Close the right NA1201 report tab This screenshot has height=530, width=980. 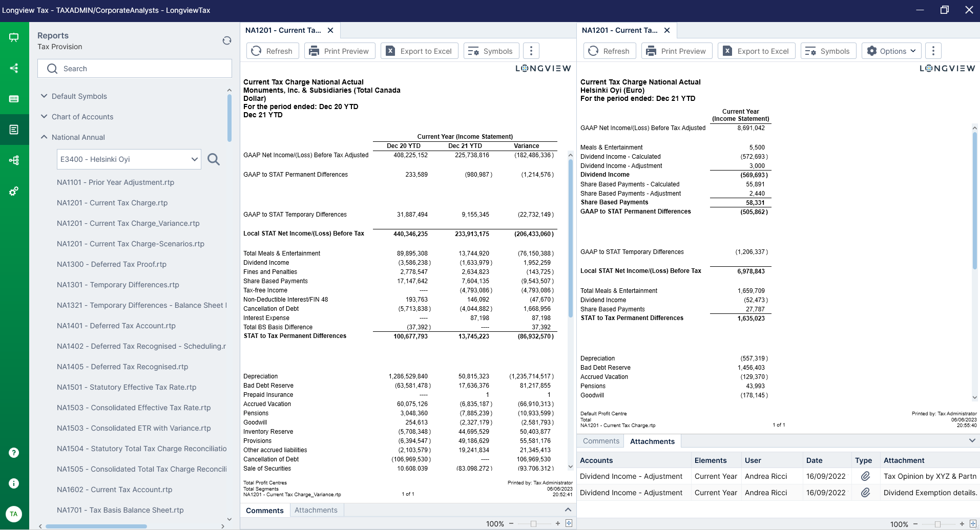pos(667,30)
